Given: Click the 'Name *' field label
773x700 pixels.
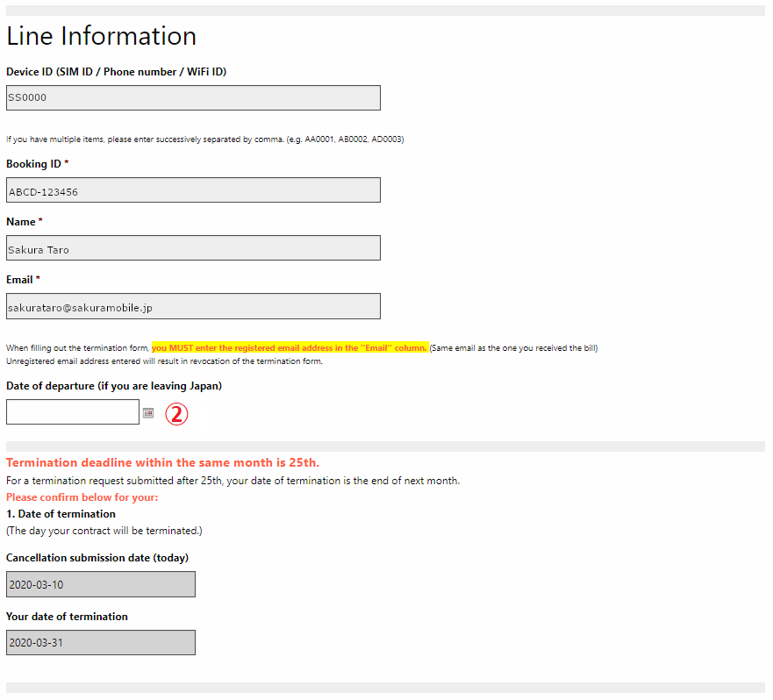Looking at the screenshot, I should 25,222.
